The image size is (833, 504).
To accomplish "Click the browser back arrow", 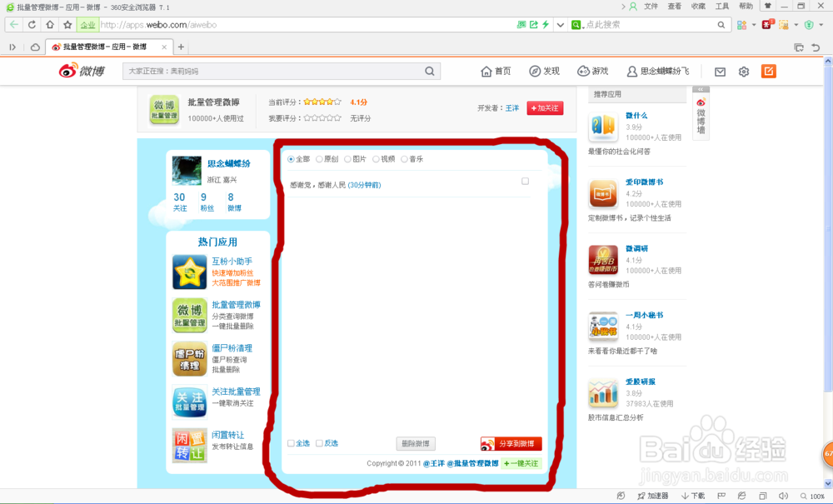I will click(14, 24).
